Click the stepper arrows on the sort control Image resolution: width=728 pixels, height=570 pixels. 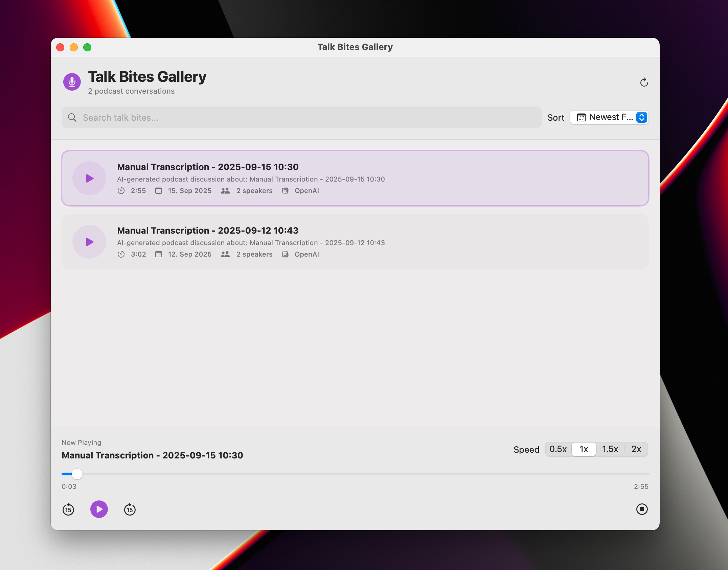pos(641,117)
